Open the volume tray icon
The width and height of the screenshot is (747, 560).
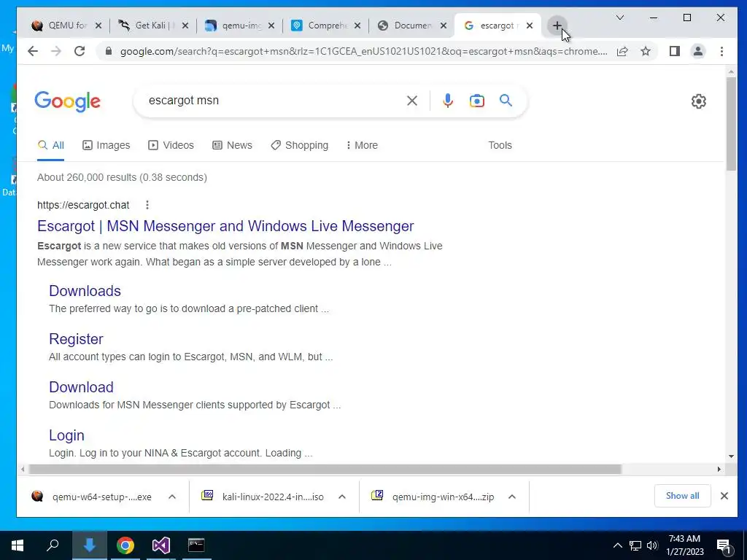pyautogui.click(x=652, y=545)
